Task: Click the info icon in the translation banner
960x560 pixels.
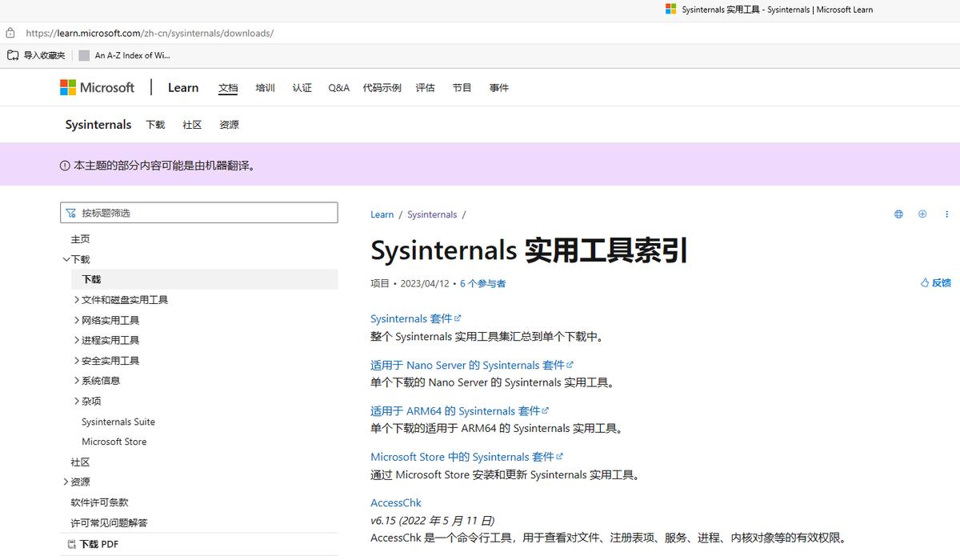Action: click(62, 165)
